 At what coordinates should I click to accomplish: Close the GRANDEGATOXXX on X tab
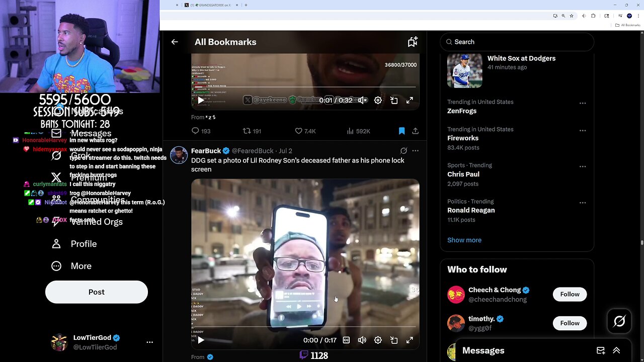pos(237,5)
